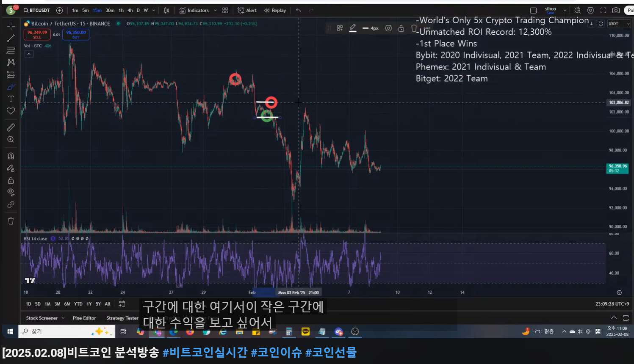This screenshot has width=634, height=364.
Task: Open the Windows Start menu
Action: [x=10, y=331]
